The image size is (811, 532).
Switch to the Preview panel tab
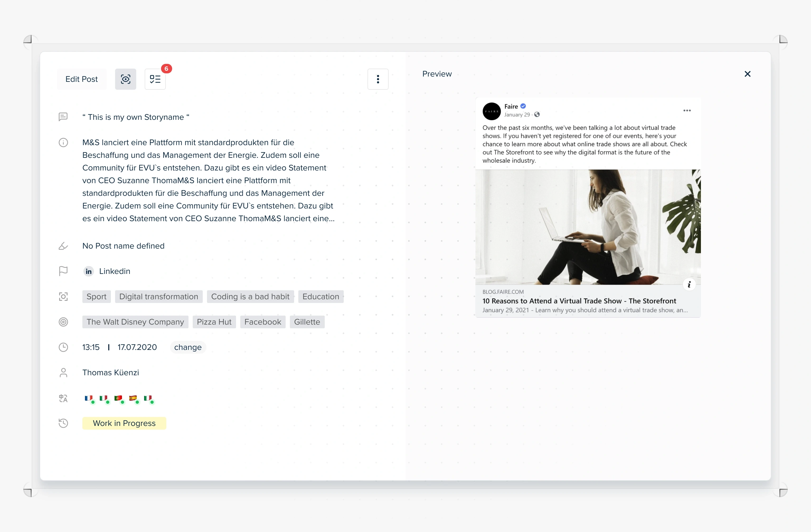click(x=437, y=74)
